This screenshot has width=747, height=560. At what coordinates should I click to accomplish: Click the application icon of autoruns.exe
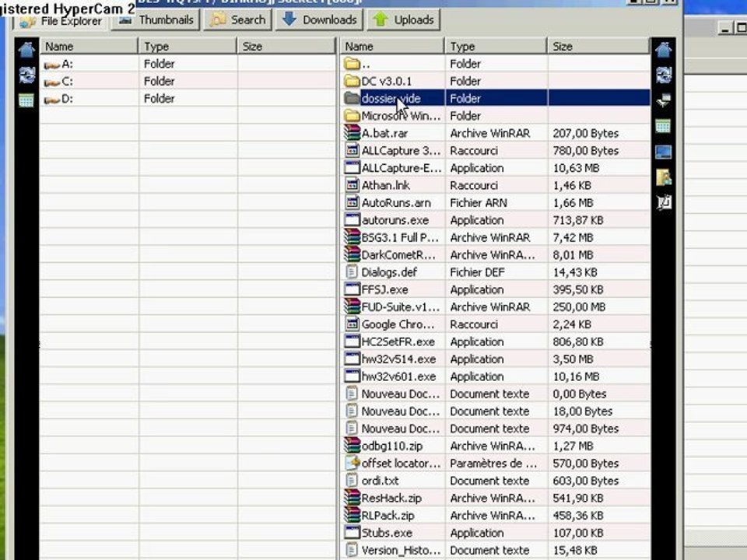pos(352,219)
